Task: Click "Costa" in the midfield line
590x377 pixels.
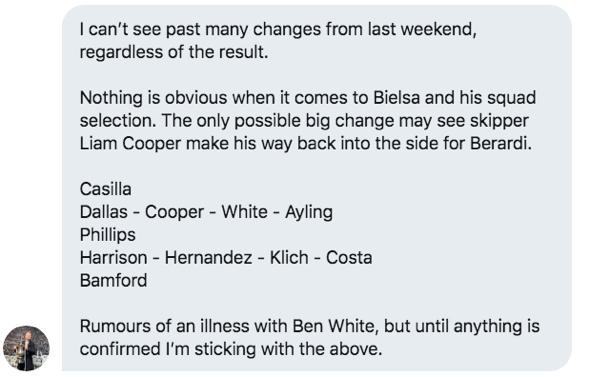Action: pos(349,258)
